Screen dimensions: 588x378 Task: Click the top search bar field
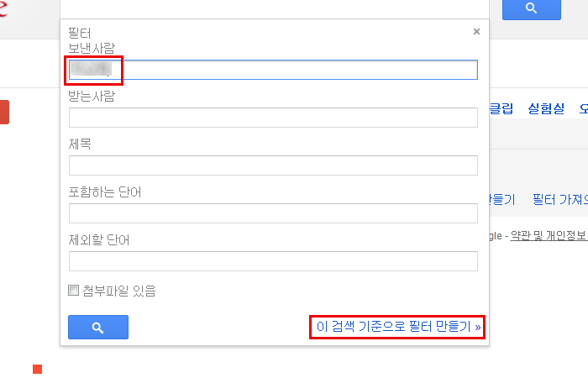(275, 8)
